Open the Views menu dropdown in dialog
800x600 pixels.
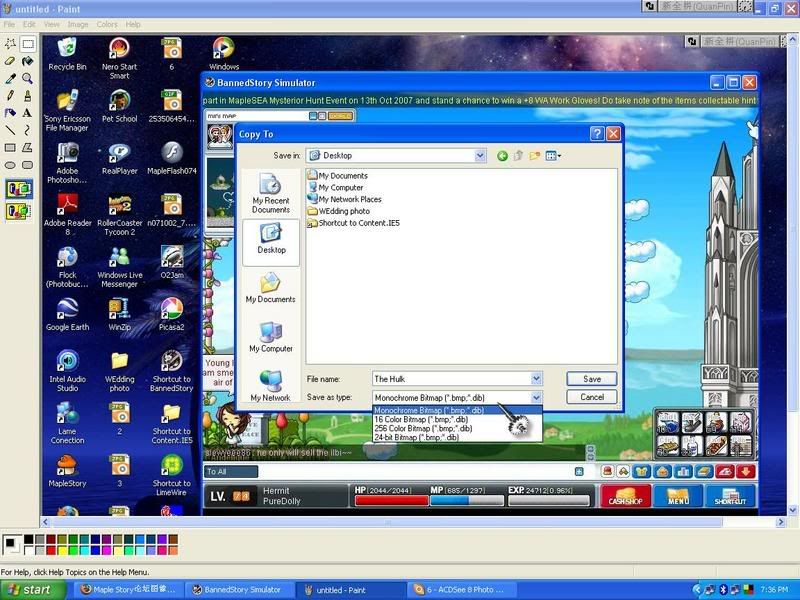pyautogui.click(x=553, y=156)
